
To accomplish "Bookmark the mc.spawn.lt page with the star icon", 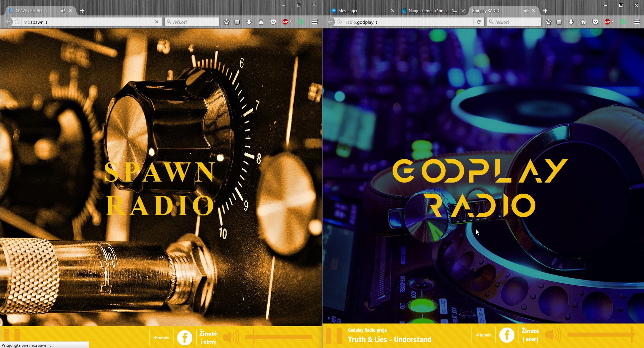I will 227,22.
